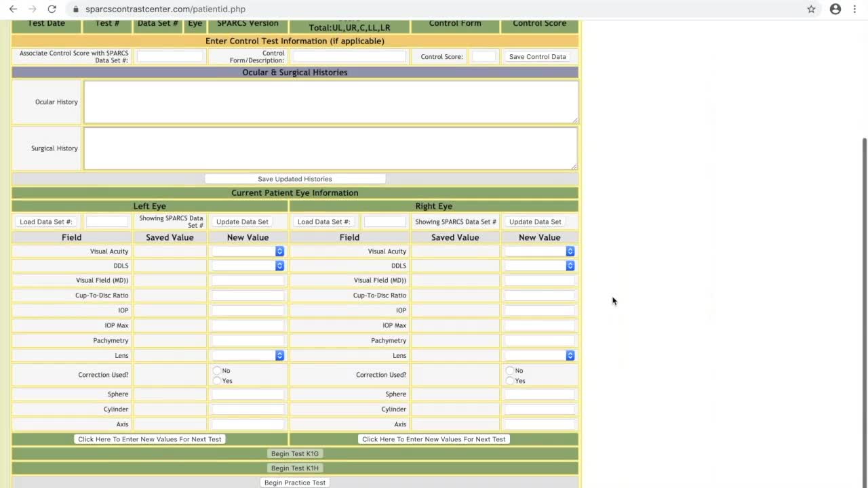Click Save Control Data

[538, 56]
